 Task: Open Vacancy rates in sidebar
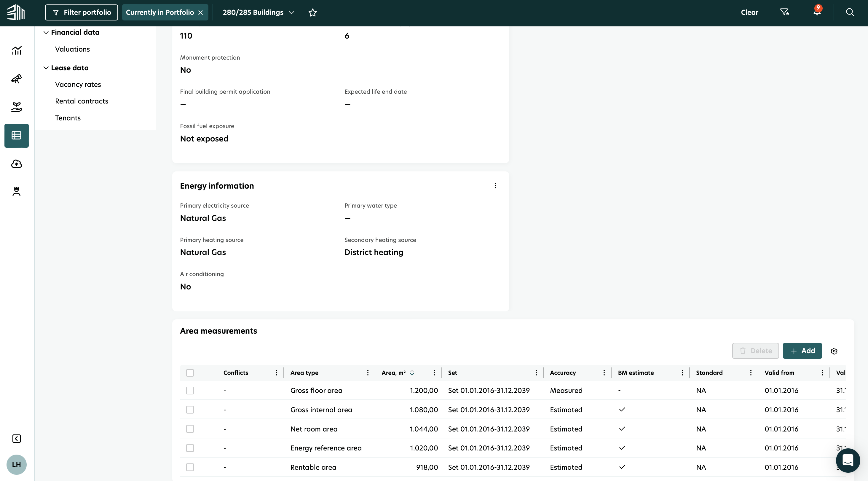(x=78, y=85)
